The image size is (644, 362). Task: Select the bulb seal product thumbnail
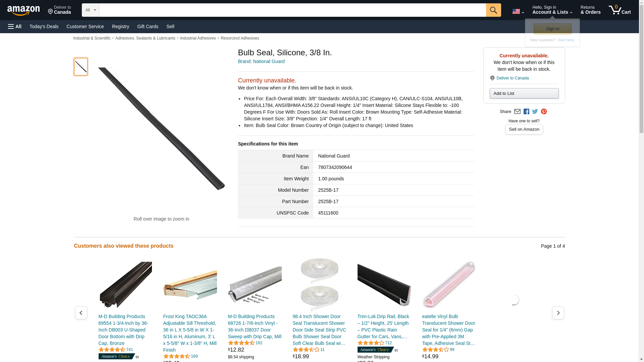click(x=80, y=66)
